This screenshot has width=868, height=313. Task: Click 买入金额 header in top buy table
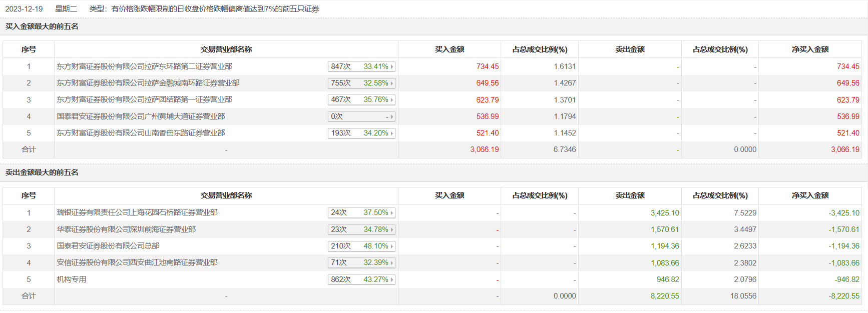tap(450, 49)
